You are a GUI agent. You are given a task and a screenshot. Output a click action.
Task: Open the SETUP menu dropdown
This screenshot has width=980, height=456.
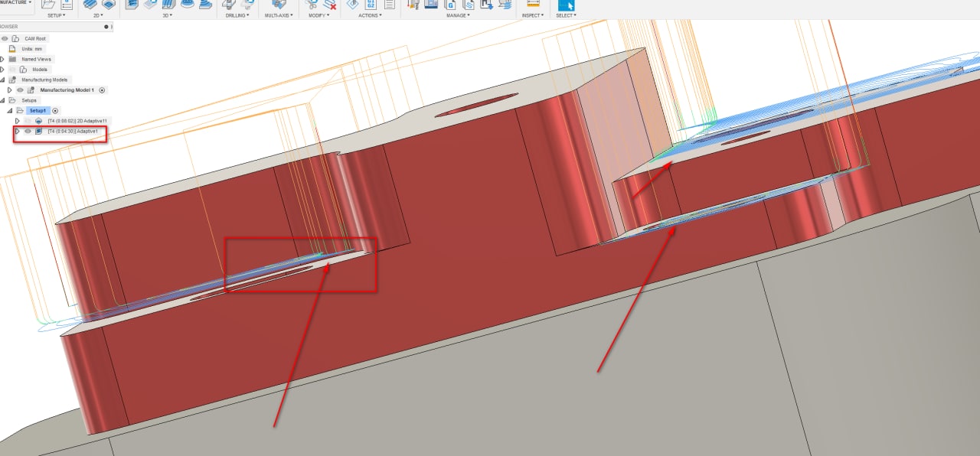point(57,15)
